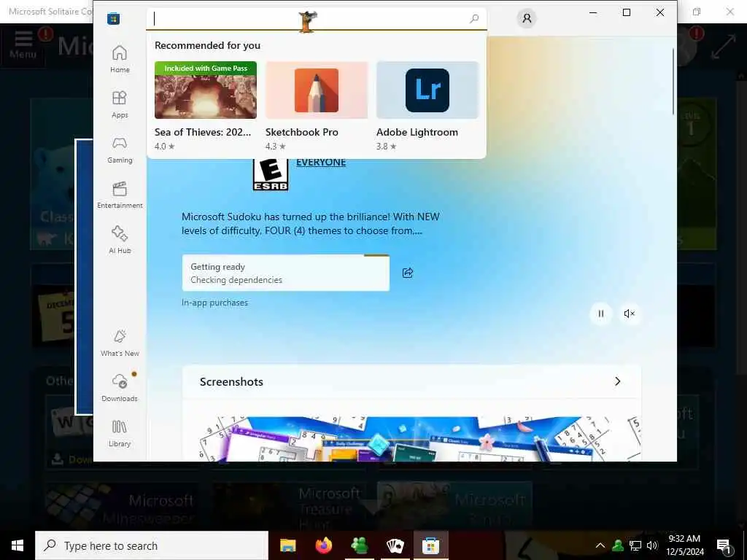Click the In-app purchases text
The width and height of the screenshot is (747, 560).
215,303
